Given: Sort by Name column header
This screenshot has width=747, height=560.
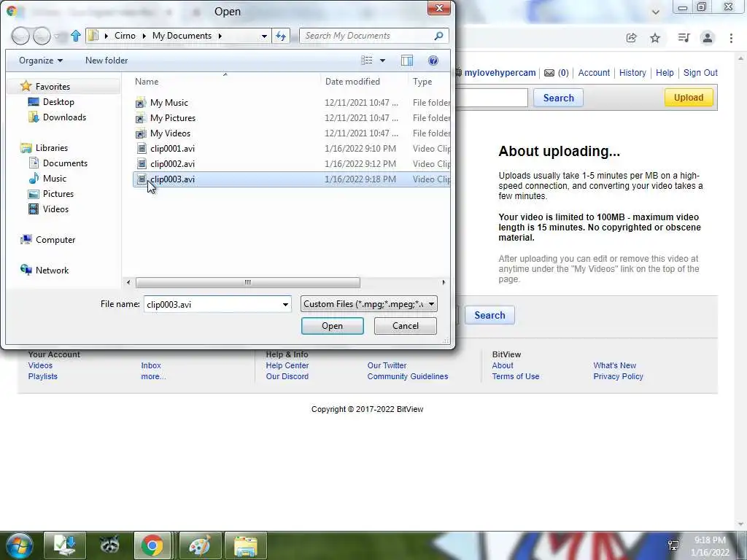Looking at the screenshot, I should coord(147,82).
